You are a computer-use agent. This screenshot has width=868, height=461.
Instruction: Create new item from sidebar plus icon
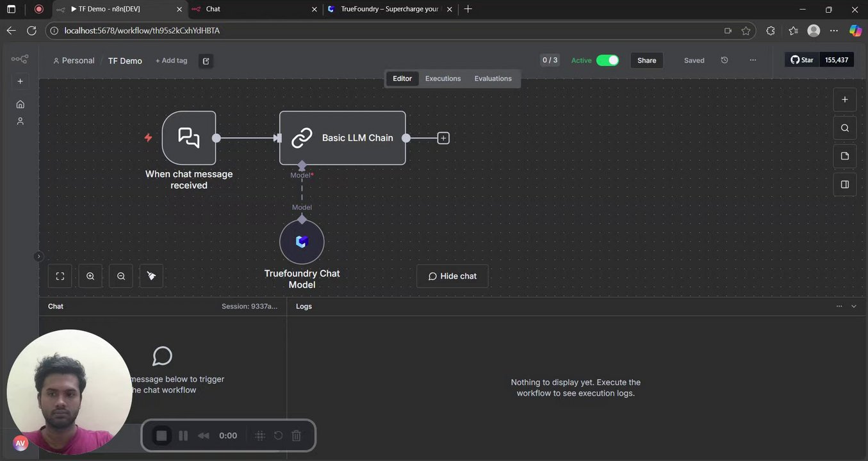coord(20,81)
